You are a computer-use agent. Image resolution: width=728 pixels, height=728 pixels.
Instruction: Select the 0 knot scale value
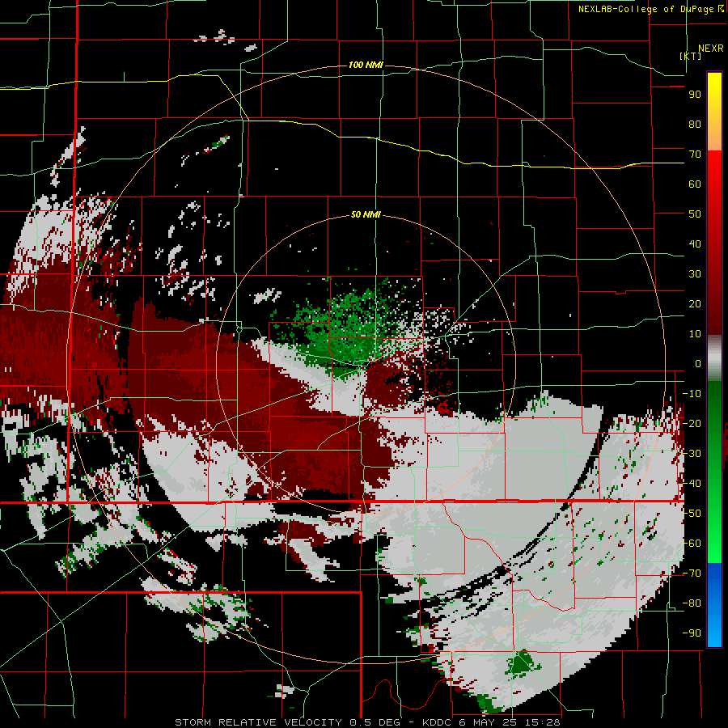[x=698, y=363]
